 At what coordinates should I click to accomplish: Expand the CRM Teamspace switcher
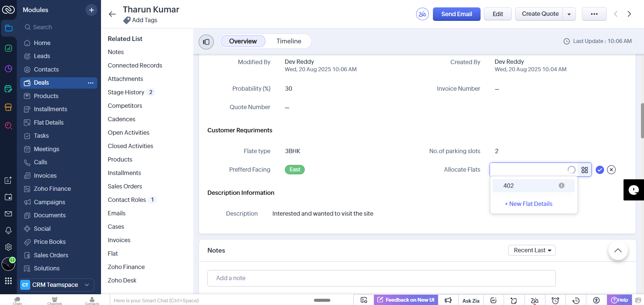point(87,285)
